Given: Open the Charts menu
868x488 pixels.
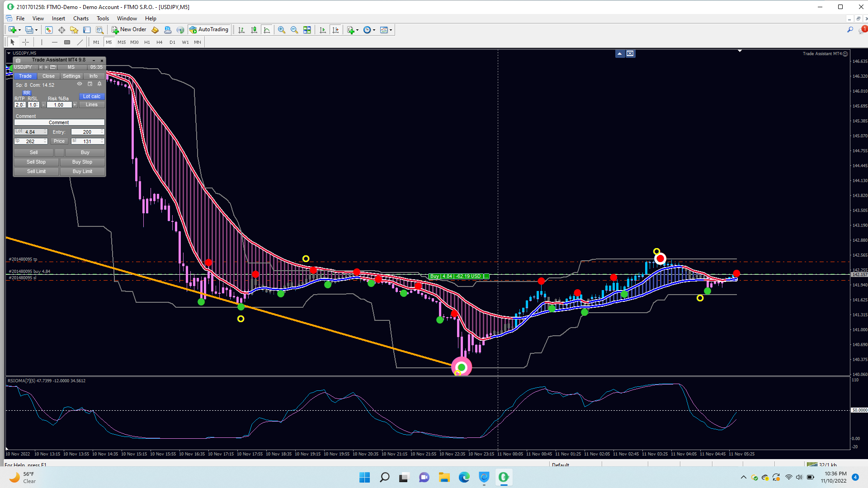Looking at the screenshot, I should click(x=80, y=19).
